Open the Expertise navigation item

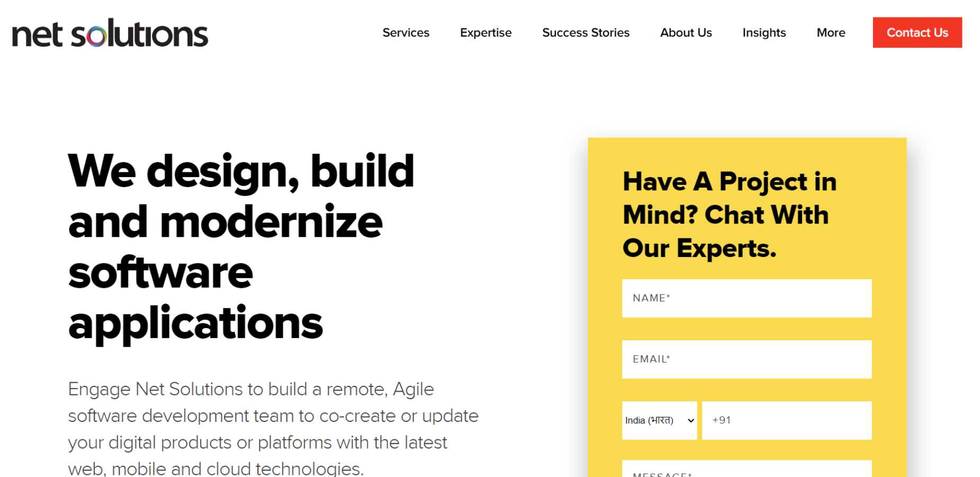[485, 33]
